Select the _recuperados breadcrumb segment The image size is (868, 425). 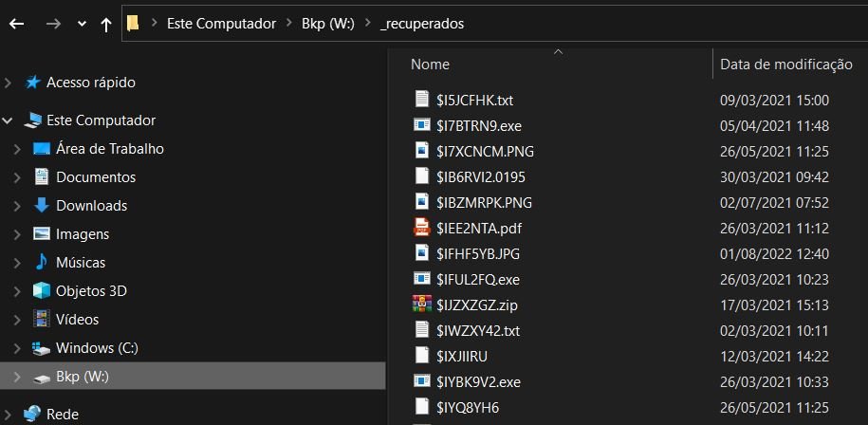(422, 24)
